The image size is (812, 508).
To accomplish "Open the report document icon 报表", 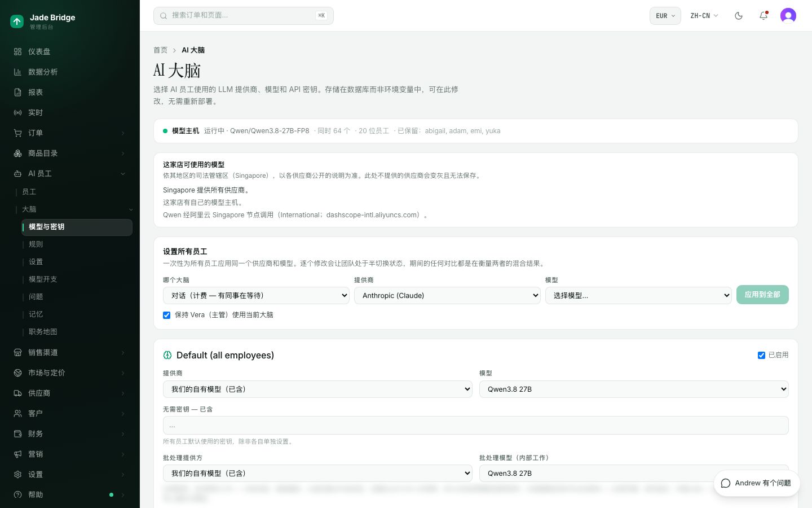I will (17, 92).
